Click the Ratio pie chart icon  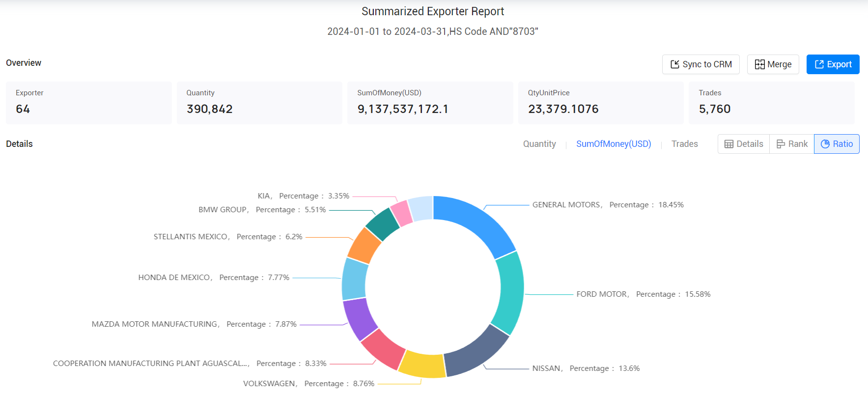click(x=825, y=144)
